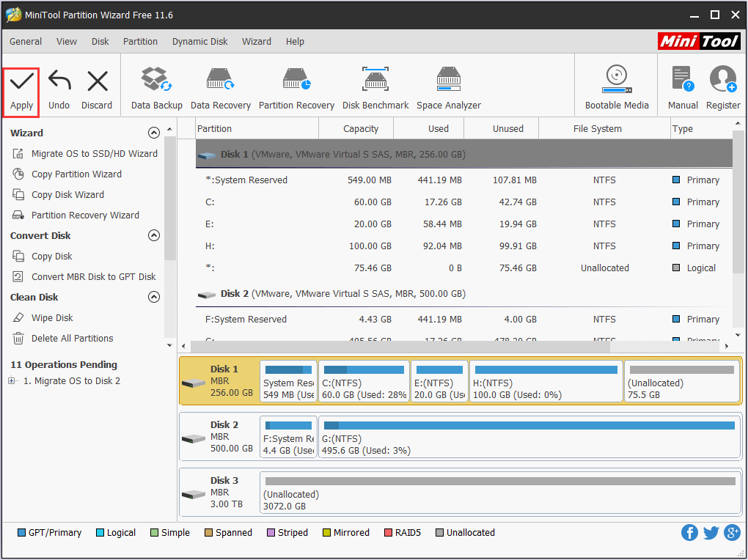The image size is (748, 560).
Task: Open Partition Recovery Wizard in sidebar
Action: click(76, 215)
